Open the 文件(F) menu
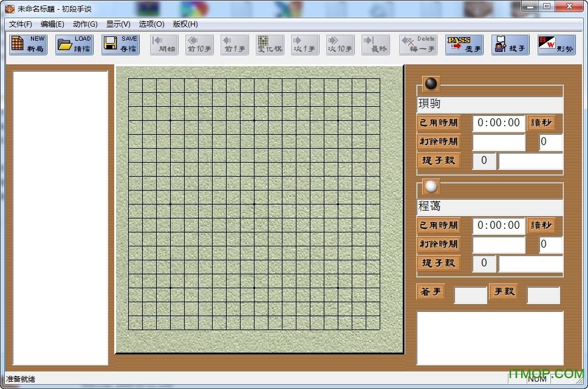The width and height of the screenshot is (588, 389). tap(21, 24)
